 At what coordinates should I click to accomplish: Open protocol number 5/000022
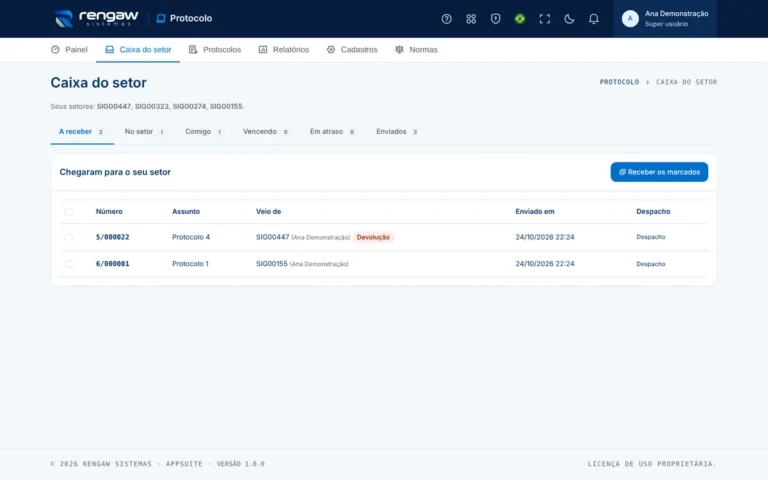click(x=113, y=237)
